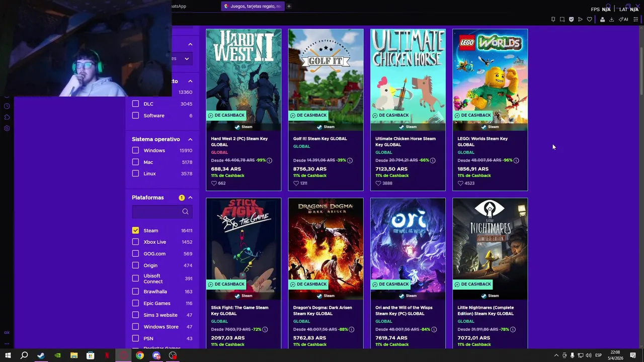The height and width of the screenshot is (362, 644).
Task: Click the send/flow arrow icon in toolbar
Action: (x=580, y=19)
